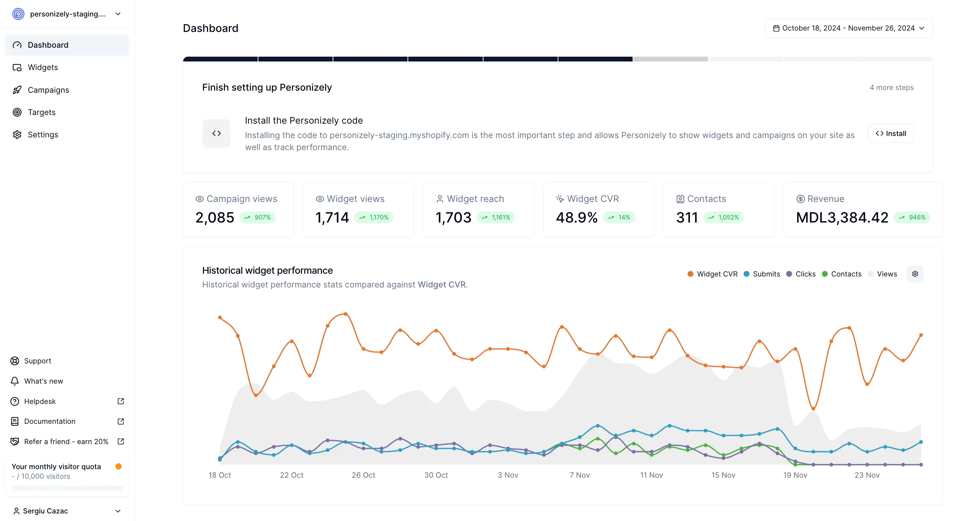
Task: Open Refer a friend - earn 20% link
Action: point(67,442)
